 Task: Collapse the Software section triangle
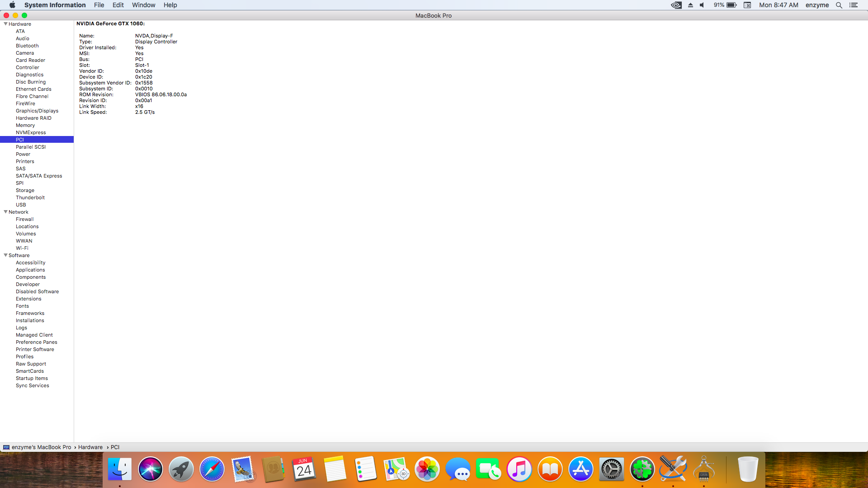click(5, 255)
